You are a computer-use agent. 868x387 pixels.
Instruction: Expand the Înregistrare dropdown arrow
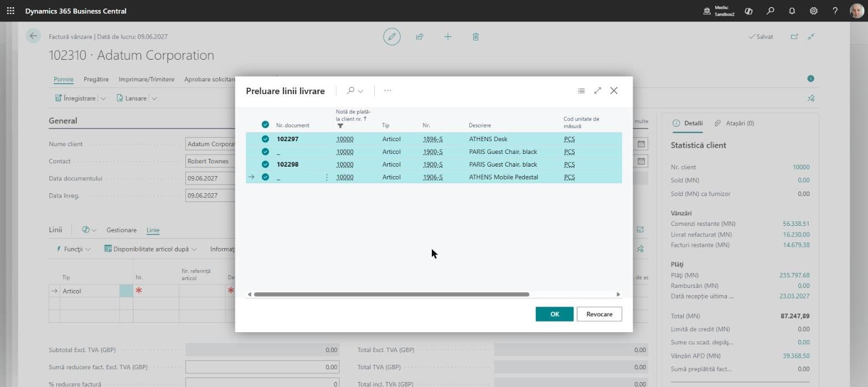click(102, 99)
